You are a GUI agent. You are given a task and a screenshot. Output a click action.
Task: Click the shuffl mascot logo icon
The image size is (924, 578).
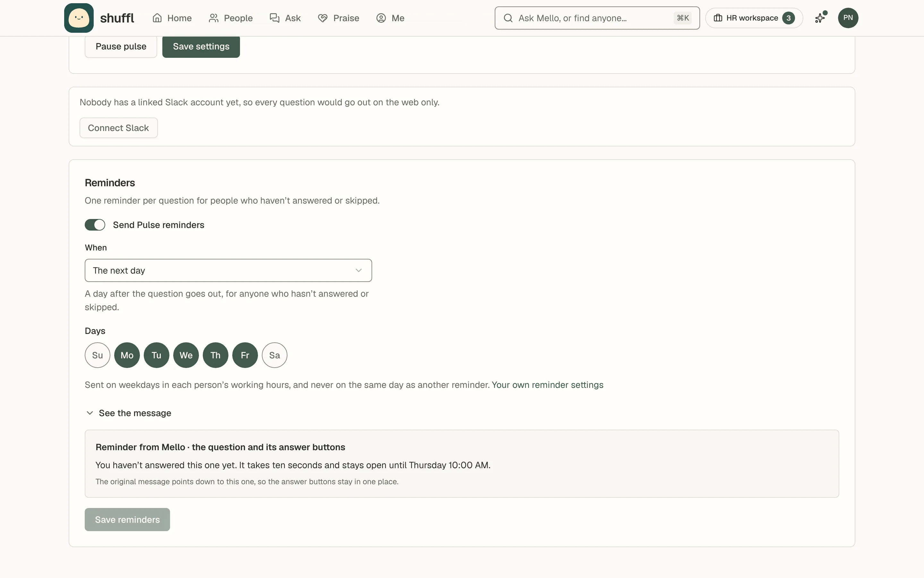click(79, 18)
